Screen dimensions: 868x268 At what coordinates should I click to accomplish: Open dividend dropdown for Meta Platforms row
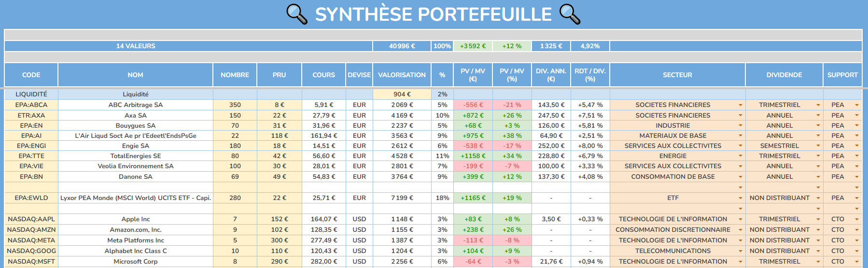click(x=818, y=241)
